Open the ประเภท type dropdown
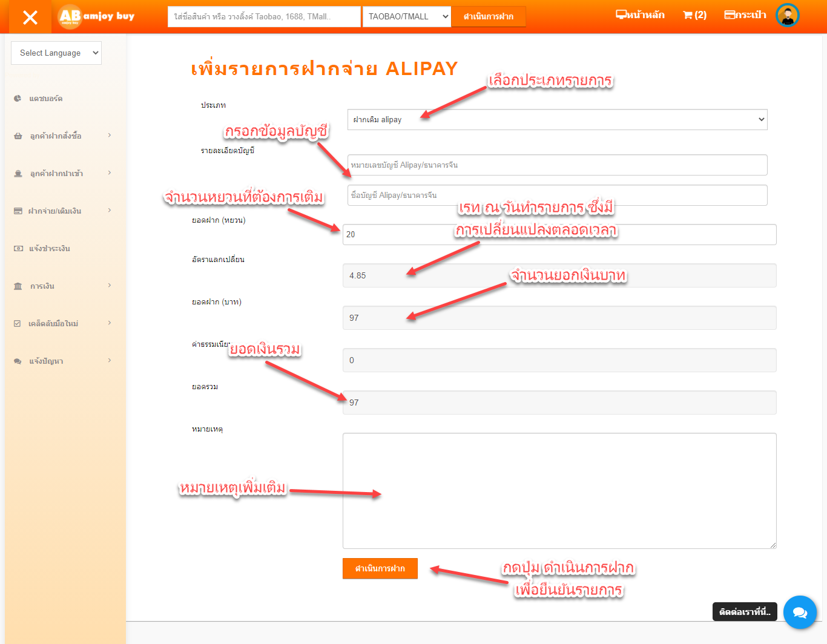Image resolution: width=827 pixels, height=644 pixels. (x=558, y=119)
